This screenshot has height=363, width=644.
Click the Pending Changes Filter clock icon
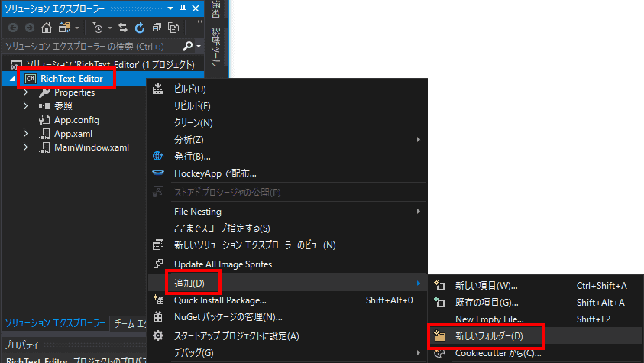[x=98, y=28]
